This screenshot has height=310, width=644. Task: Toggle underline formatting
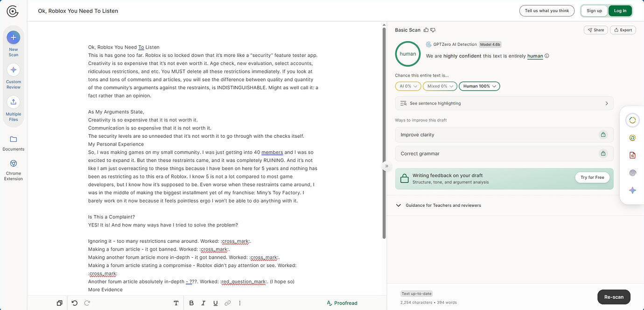click(x=216, y=303)
